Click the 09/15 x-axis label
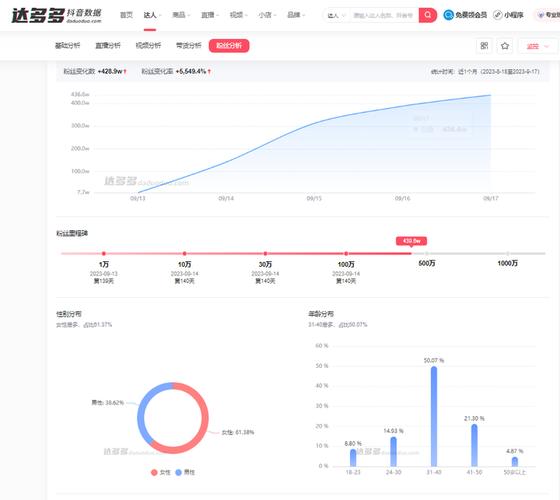 pyautogui.click(x=314, y=198)
